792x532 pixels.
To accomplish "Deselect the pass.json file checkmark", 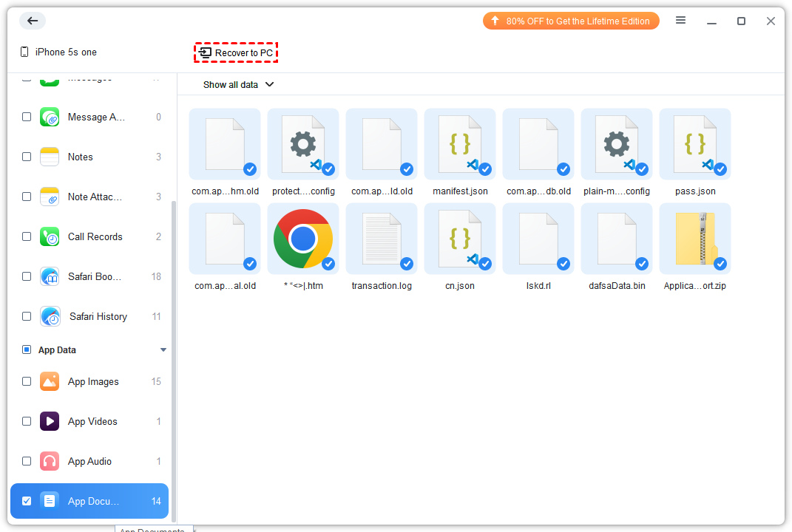I will coord(720,169).
